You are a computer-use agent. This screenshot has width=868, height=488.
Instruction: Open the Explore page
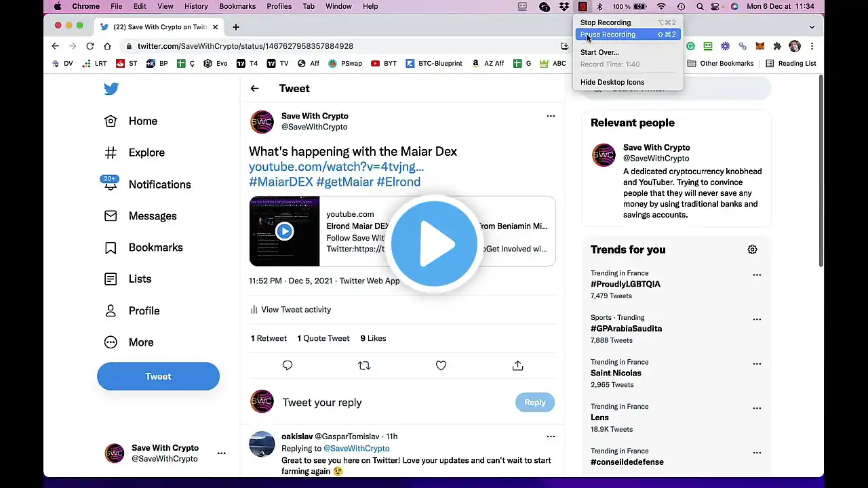pos(134,152)
